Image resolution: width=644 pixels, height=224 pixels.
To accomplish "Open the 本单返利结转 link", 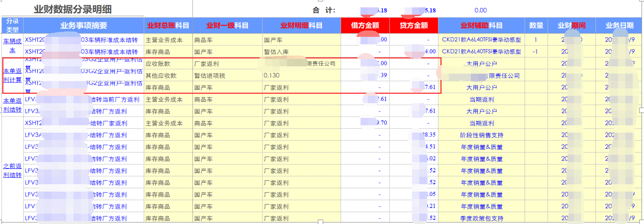I will pyautogui.click(x=13, y=105).
